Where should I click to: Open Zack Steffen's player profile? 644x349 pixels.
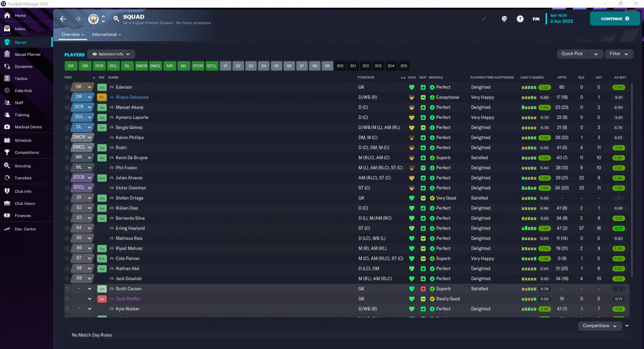coord(128,299)
